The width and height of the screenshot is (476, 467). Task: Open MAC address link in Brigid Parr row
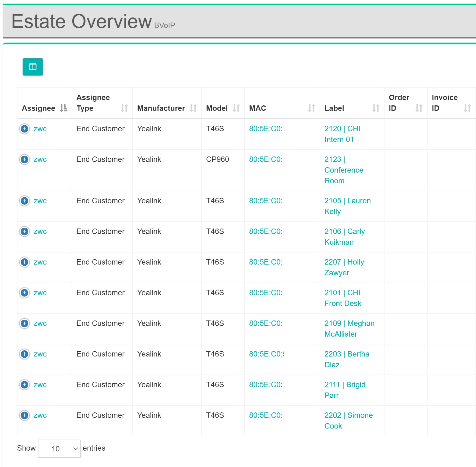(266, 385)
